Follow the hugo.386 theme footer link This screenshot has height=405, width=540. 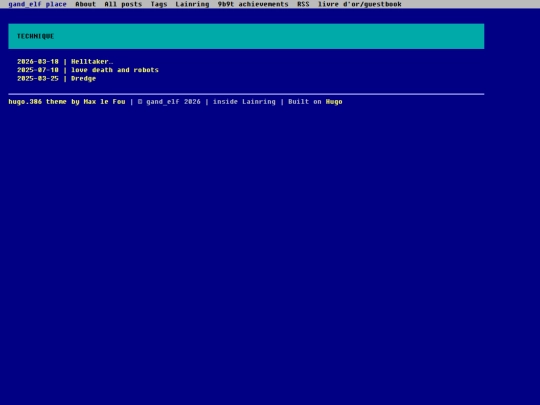[x=37, y=102]
